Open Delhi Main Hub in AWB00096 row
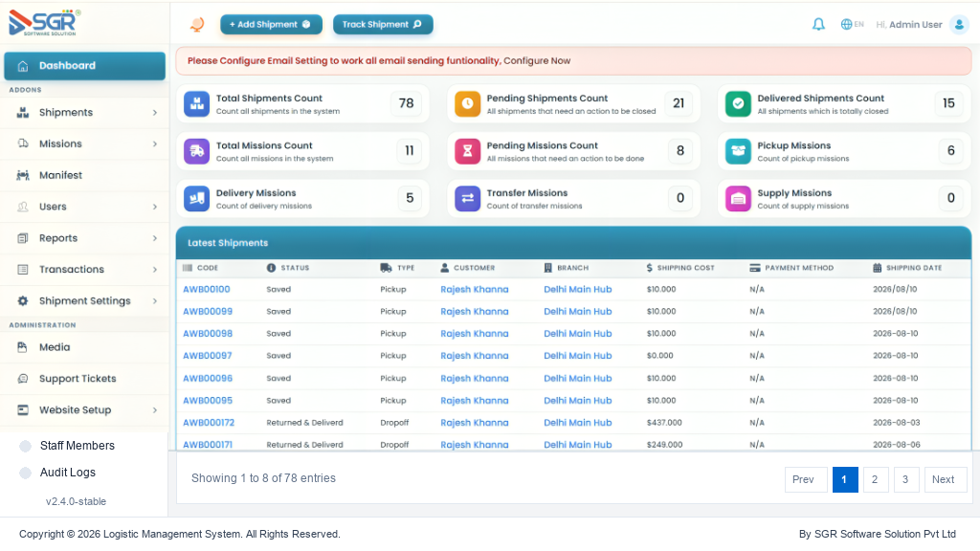 (x=577, y=378)
